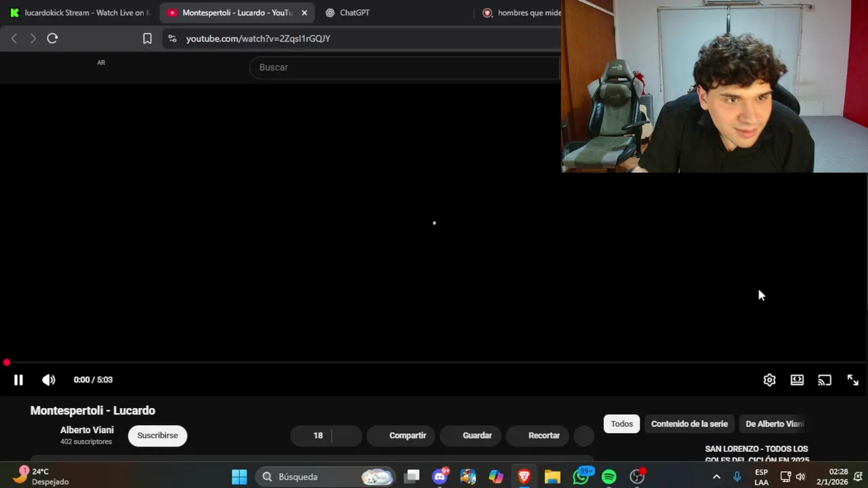The image size is (868, 488).
Task: Reload the current page
Action: click(52, 39)
